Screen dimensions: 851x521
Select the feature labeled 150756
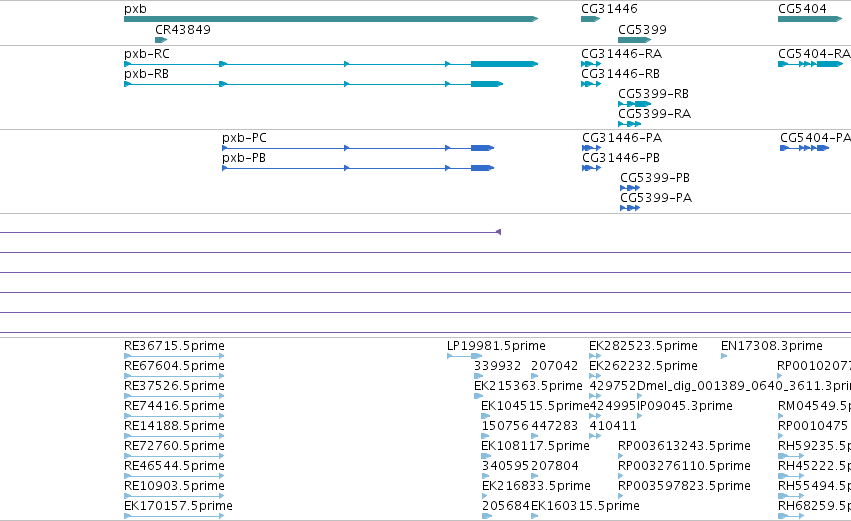click(x=486, y=436)
